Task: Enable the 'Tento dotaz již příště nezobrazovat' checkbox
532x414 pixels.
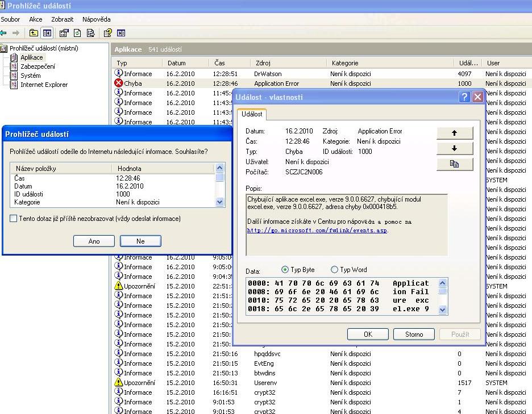Action: (x=14, y=219)
